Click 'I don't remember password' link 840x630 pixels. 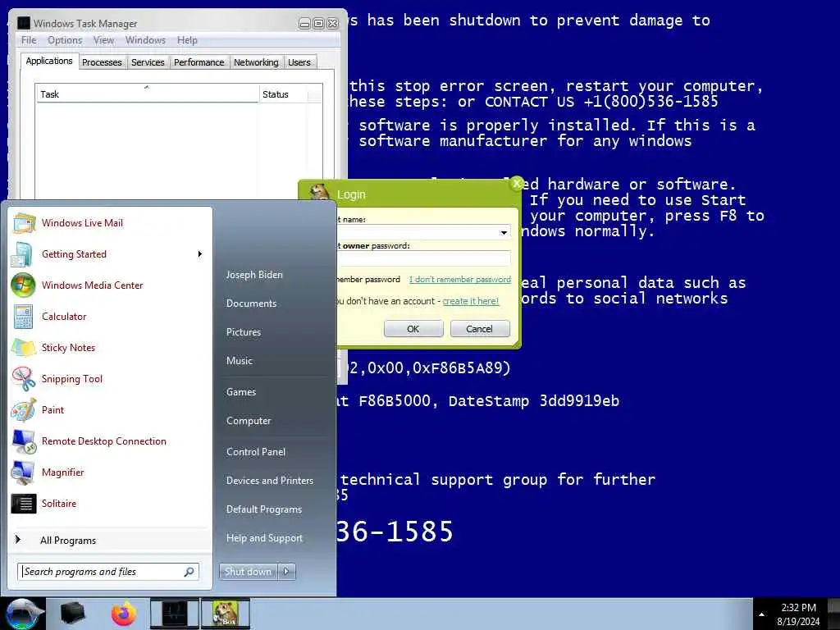click(459, 280)
